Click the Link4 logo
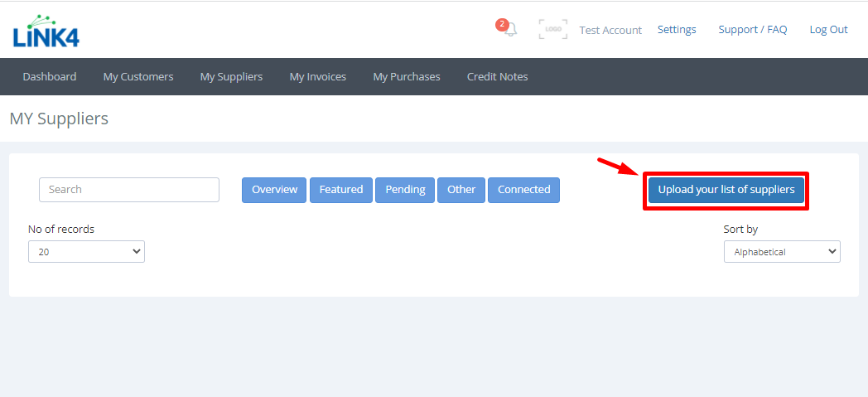 46,31
